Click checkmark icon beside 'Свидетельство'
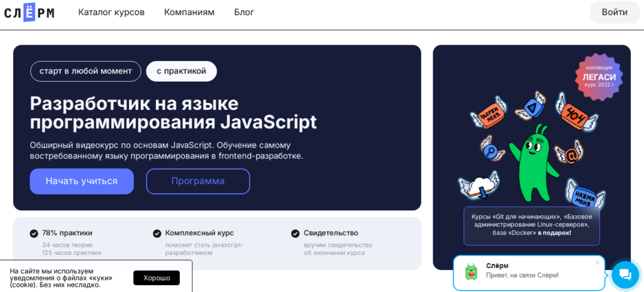 pyautogui.click(x=296, y=234)
